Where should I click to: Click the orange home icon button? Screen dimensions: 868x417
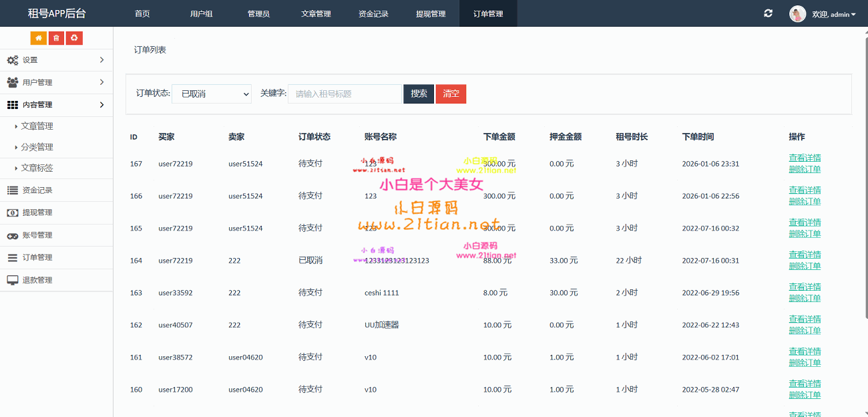[x=39, y=38]
